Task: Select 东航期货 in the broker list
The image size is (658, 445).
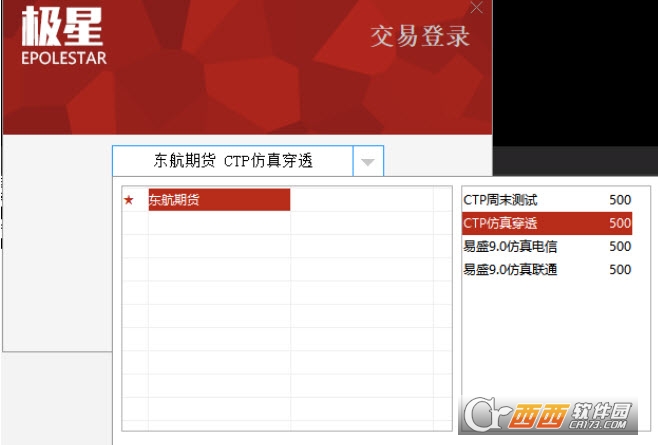Action: coord(219,200)
